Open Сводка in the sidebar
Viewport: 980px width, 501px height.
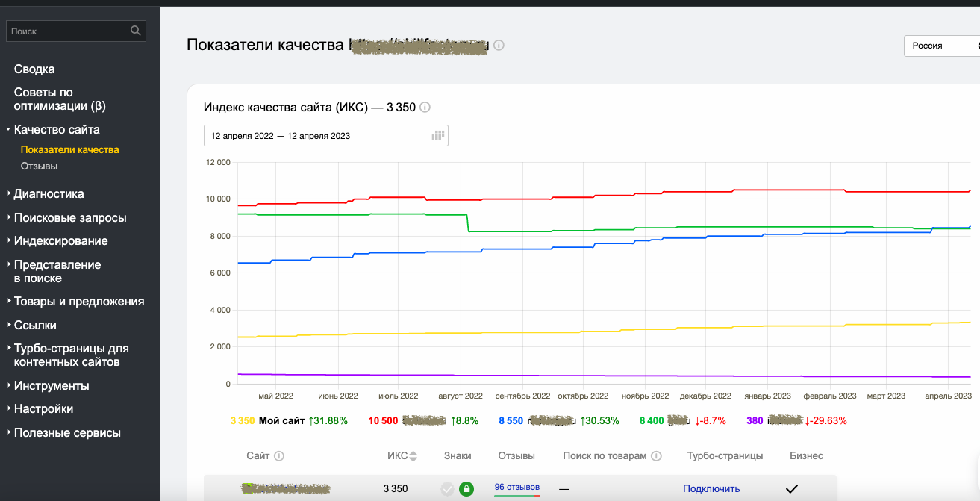tap(34, 69)
